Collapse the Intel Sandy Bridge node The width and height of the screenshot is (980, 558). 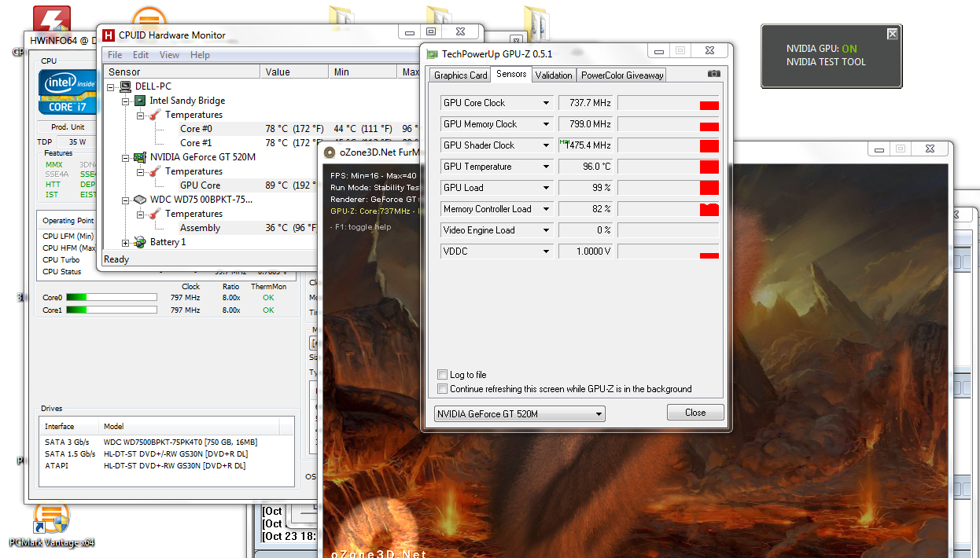pos(125,101)
